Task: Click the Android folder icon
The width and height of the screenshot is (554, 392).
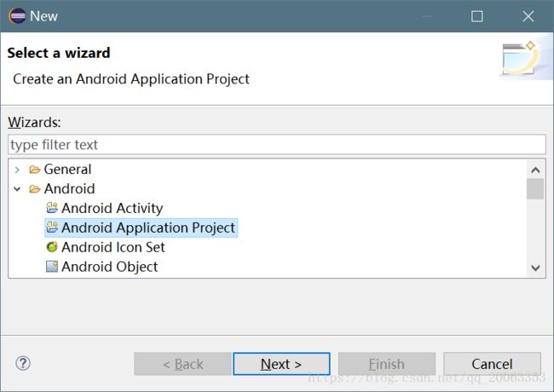Action: coord(35,189)
